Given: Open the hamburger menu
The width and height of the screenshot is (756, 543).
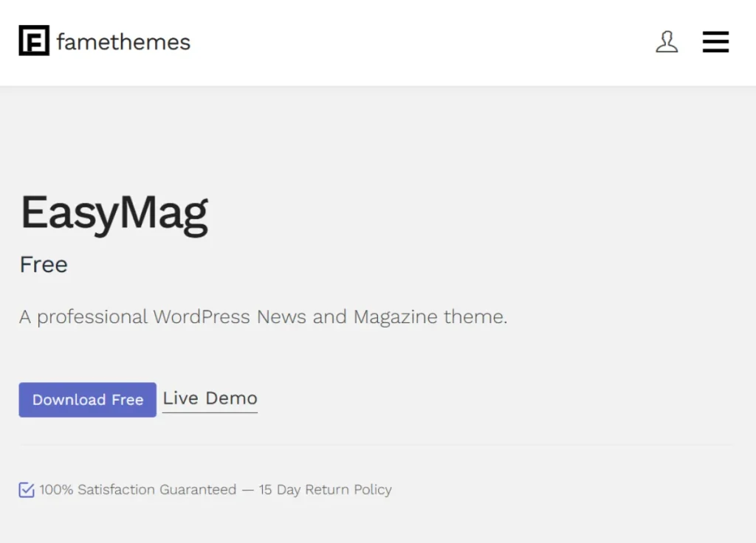Looking at the screenshot, I should coord(715,42).
